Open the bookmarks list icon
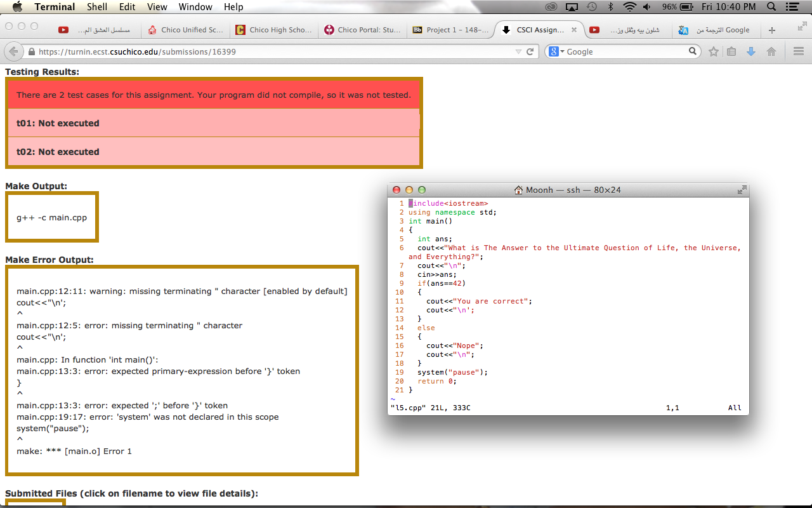Image resolution: width=812 pixels, height=508 pixels. point(731,51)
